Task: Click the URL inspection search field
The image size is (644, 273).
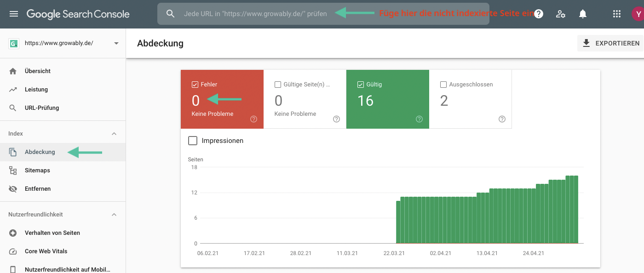Action: click(323, 14)
